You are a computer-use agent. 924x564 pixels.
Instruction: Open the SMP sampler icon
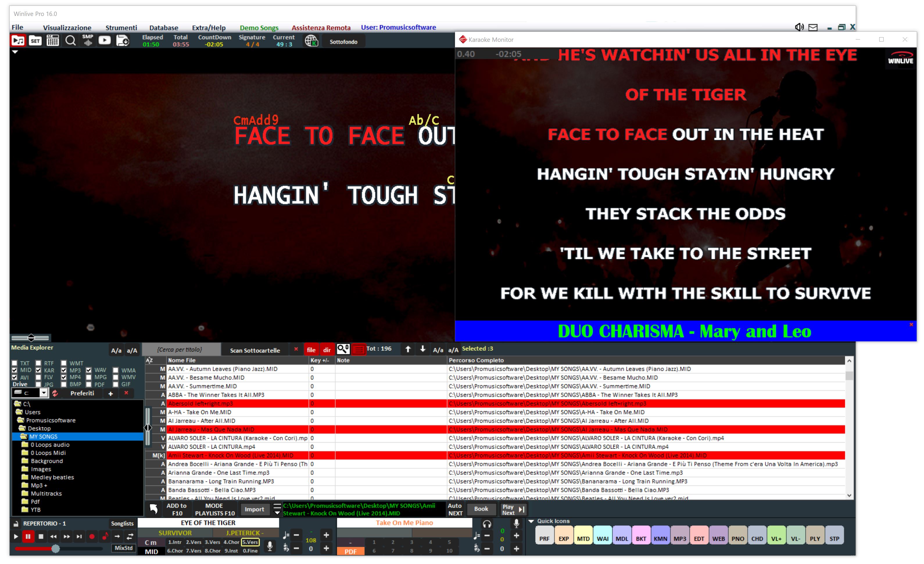pos(87,40)
